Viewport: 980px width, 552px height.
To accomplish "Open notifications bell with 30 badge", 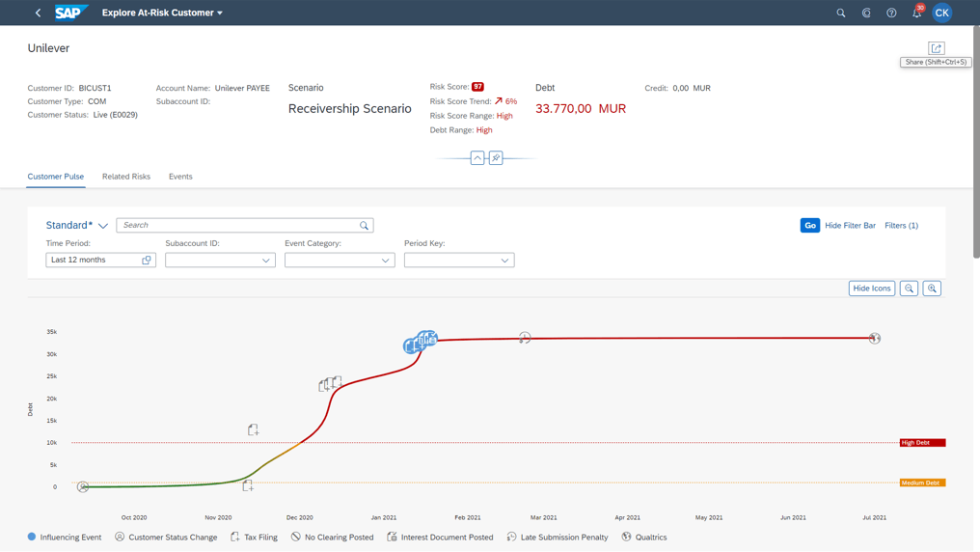I will click(917, 12).
